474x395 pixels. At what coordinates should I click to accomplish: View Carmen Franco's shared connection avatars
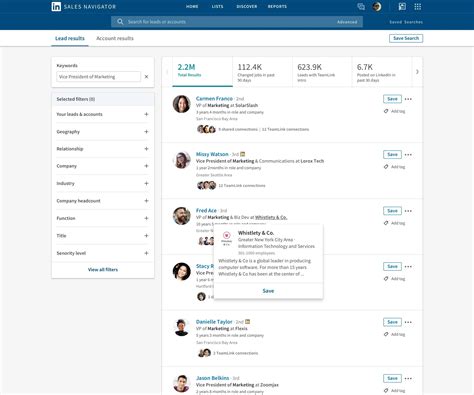(206, 129)
